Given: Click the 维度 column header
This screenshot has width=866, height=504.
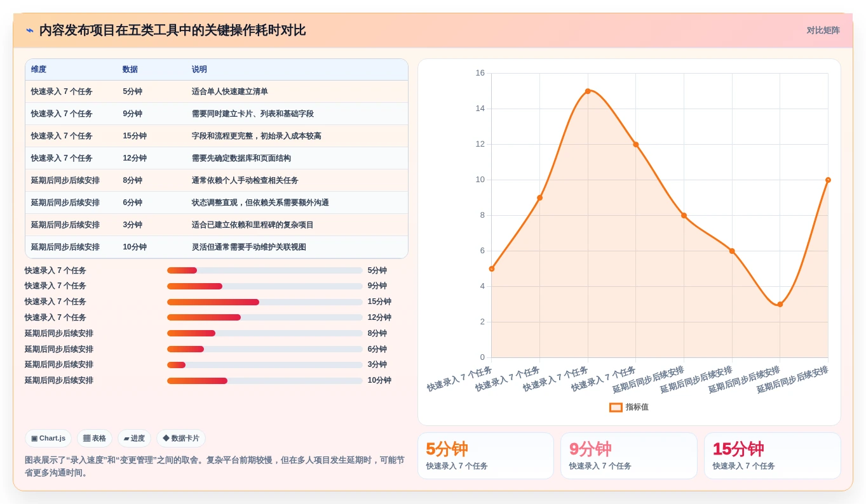Looking at the screenshot, I should (39, 69).
